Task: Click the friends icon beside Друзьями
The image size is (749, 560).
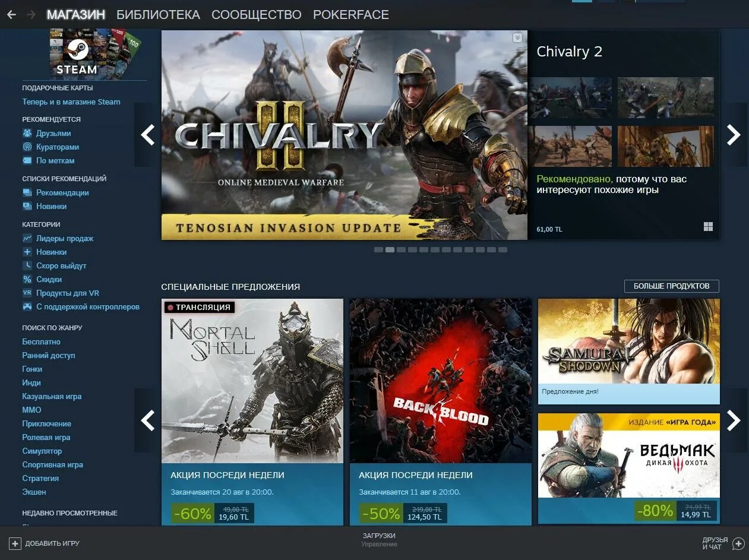Action: pos(27,134)
